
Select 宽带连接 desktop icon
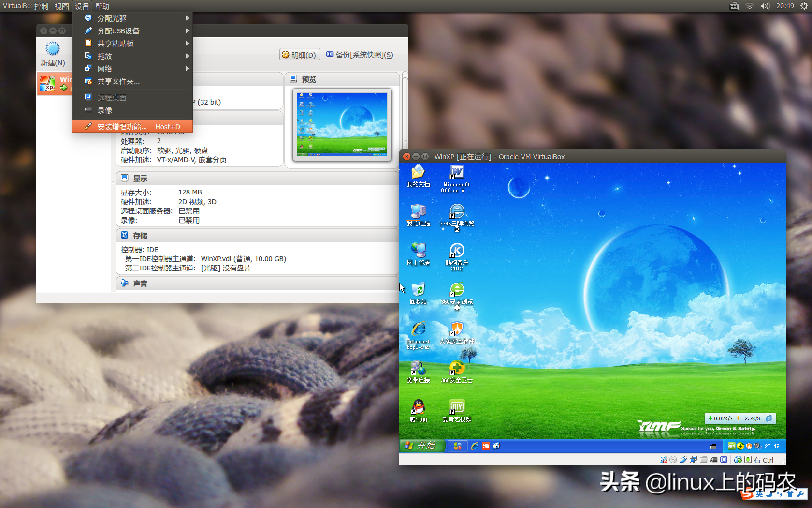(418, 372)
